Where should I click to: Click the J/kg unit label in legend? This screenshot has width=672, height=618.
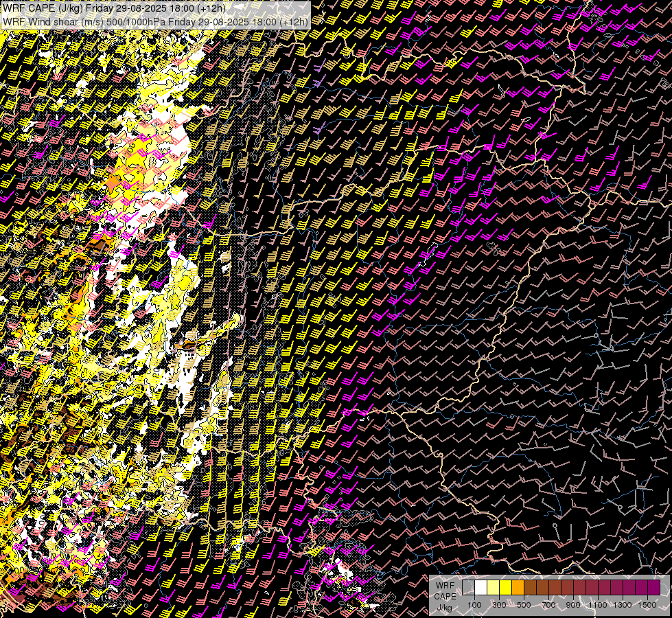click(x=445, y=608)
